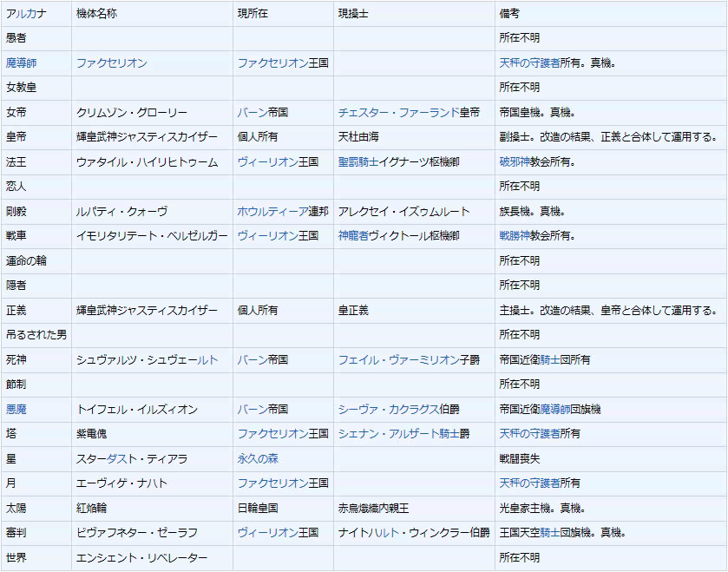Click the 聖罰騎士 link in the 法王 row
Screen dimensions: 728x572
tap(354, 162)
